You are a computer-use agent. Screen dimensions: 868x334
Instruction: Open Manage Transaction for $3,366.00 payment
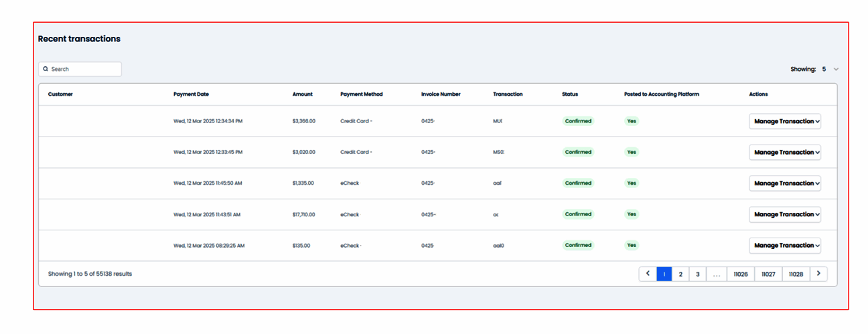784,121
